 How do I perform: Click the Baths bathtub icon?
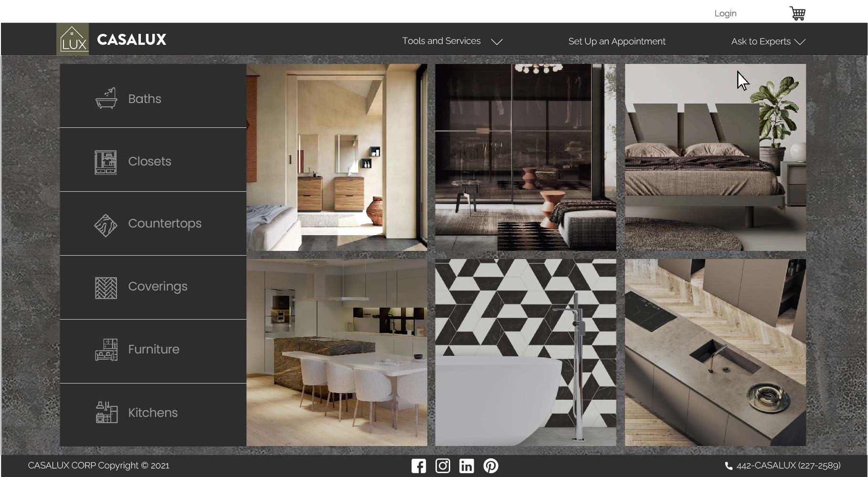coord(106,98)
